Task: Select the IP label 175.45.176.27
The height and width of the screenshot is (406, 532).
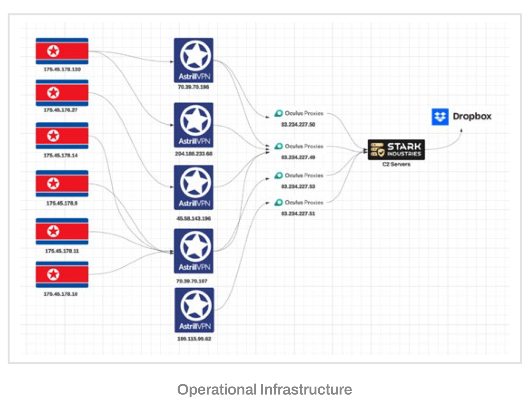Action: (60, 110)
